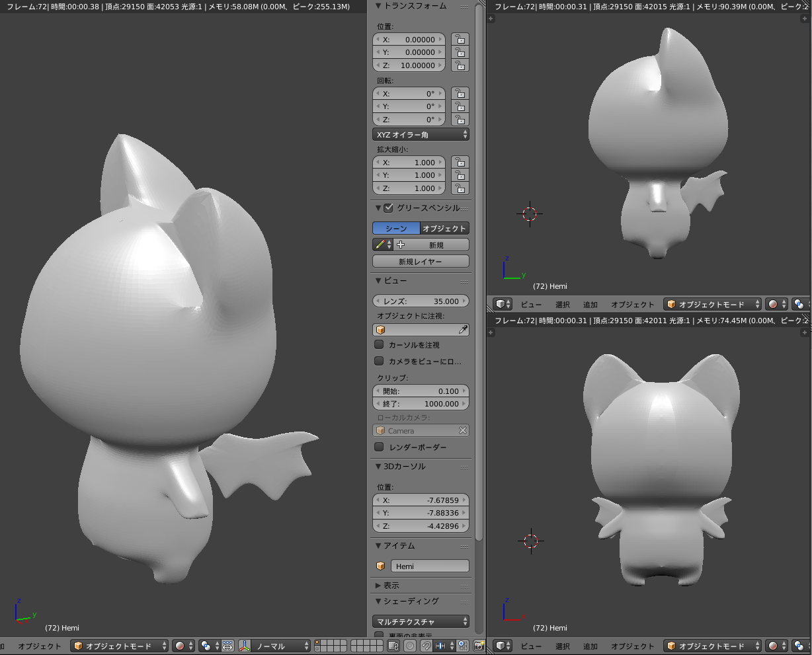Screen dimensions: 812x655
Task: Open editor type menu in bottom-right viewport
Action: click(x=503, y=646)
